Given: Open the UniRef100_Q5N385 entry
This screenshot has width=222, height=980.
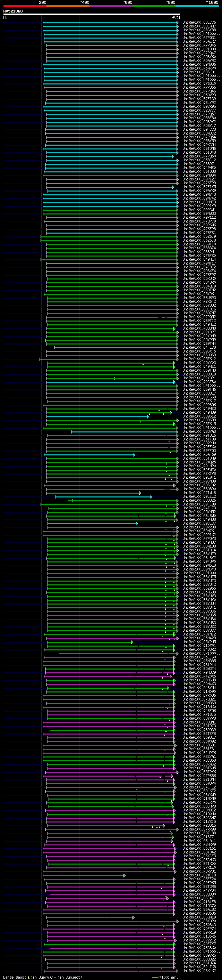Looking at the screenshot, I should point(199,661).
